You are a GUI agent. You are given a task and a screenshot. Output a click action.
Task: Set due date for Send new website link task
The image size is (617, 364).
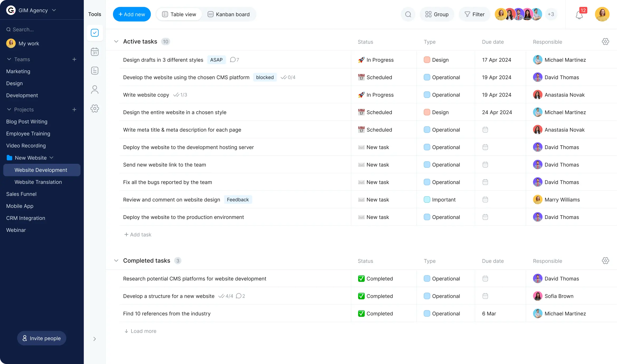(x=485, y=165)
